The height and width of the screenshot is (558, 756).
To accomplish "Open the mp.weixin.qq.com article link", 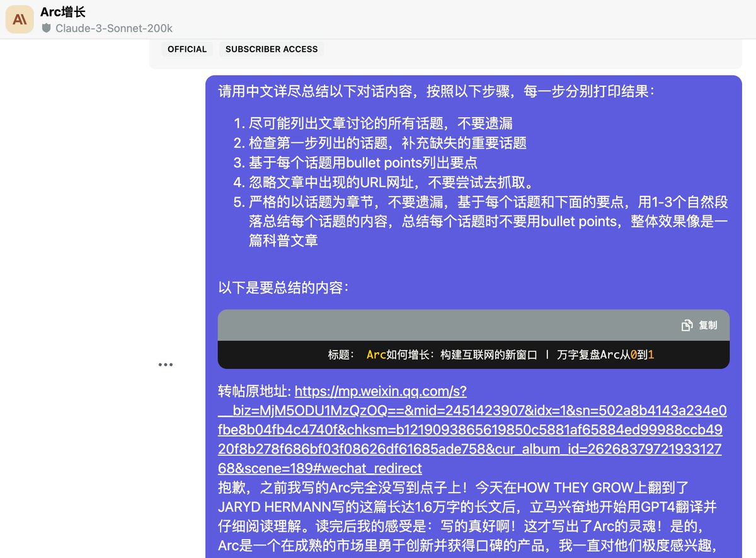I will click(472, 430).
